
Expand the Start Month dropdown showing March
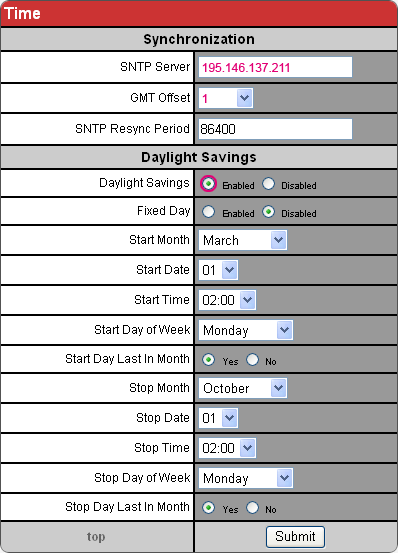coord(243,240)
